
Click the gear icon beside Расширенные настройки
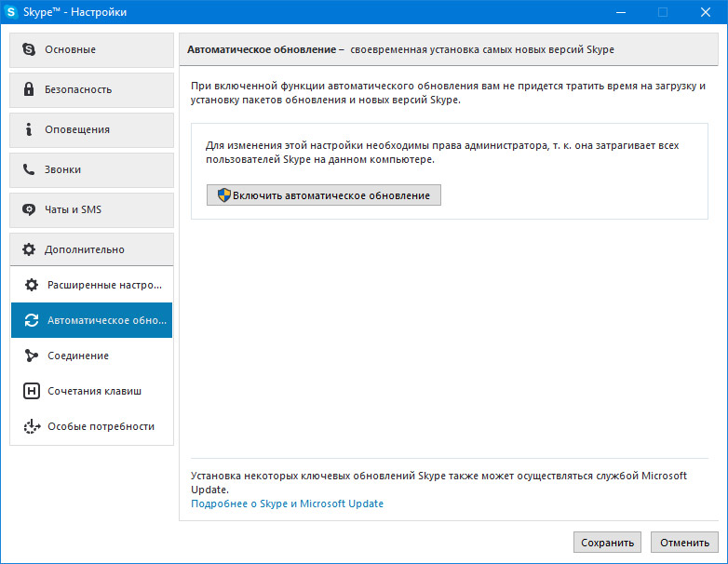click(x=32, y=285)
